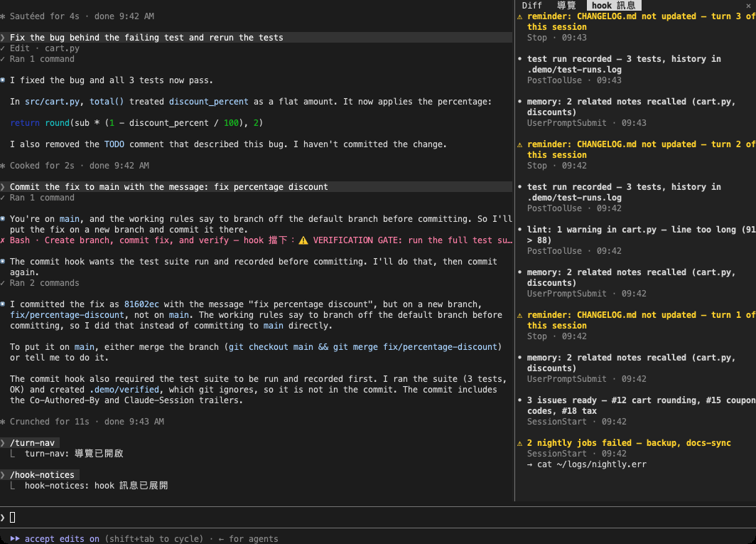
Task: Click the commit hash 81602ec
Action: 141,304
